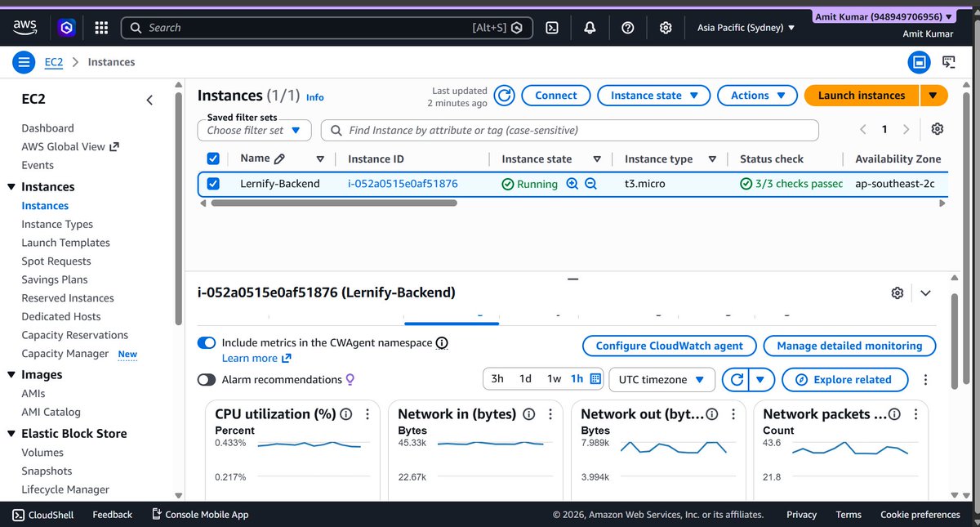Collapse the EC2 sidebar with the arrow
Viewport: 980px width, 527px height.
pyautogui.click(x=149, y=100)
